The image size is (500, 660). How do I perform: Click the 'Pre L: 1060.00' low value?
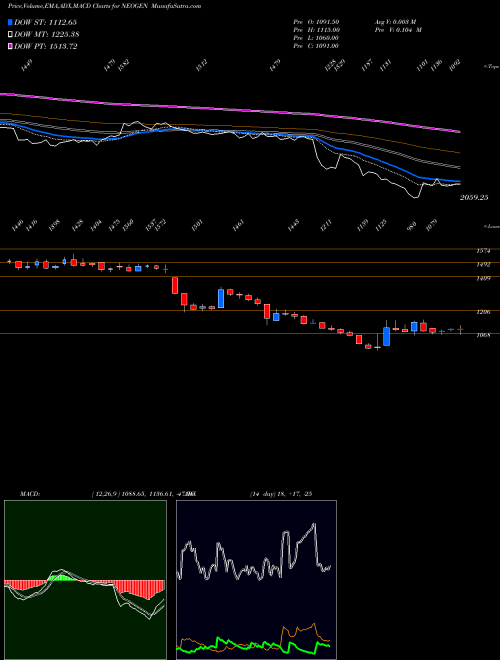coord(316,38)
